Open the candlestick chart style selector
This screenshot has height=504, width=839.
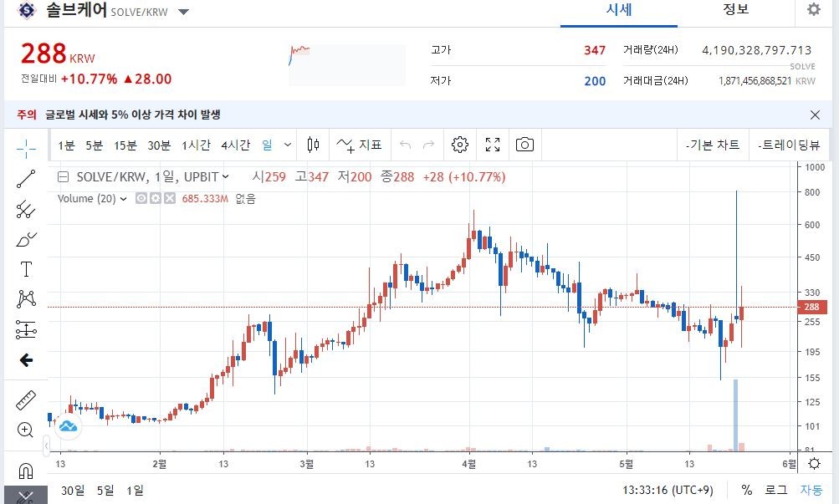tap(314, 145)
